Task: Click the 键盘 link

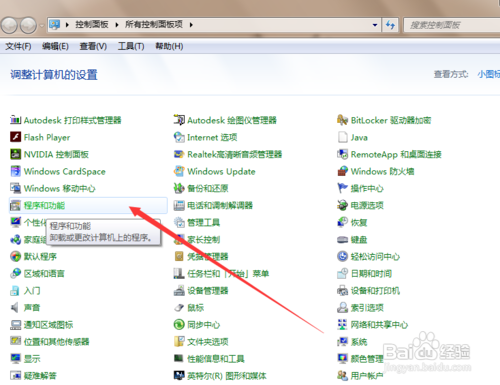Action: 359,239
